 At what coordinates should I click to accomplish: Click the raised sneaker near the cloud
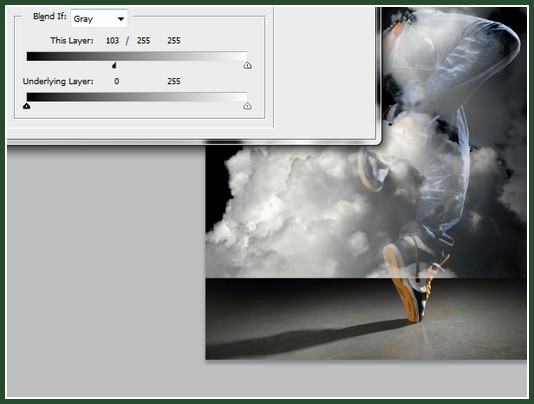373,170
